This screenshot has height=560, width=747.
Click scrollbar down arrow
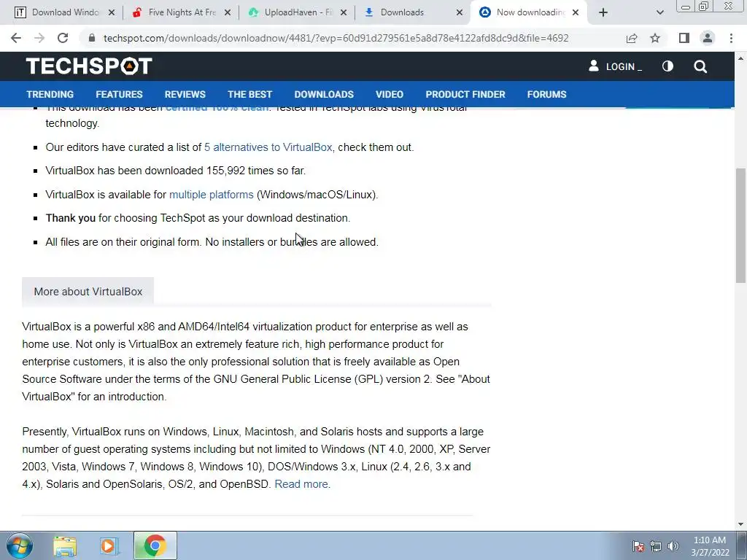point(741,524)
